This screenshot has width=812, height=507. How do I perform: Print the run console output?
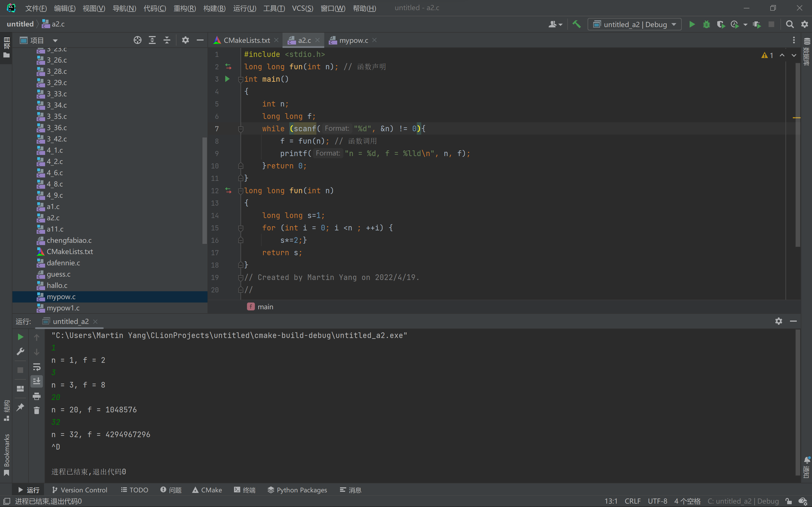click(x=37, y=396)
